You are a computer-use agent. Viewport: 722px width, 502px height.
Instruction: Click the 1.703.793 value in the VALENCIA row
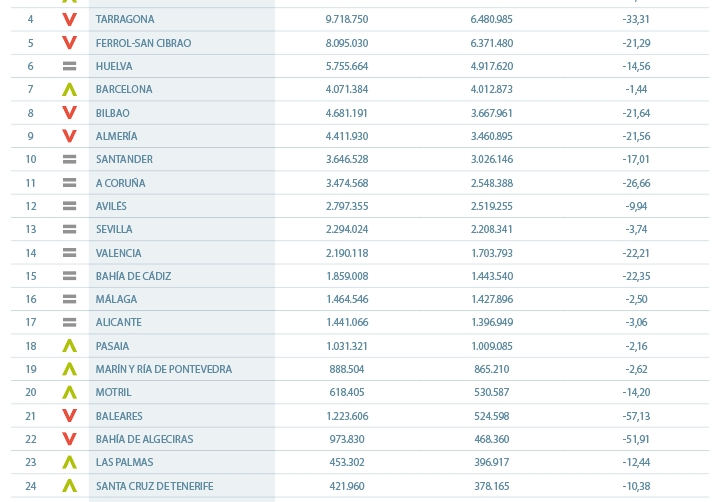pyautogui.click(x=492, y=253)
